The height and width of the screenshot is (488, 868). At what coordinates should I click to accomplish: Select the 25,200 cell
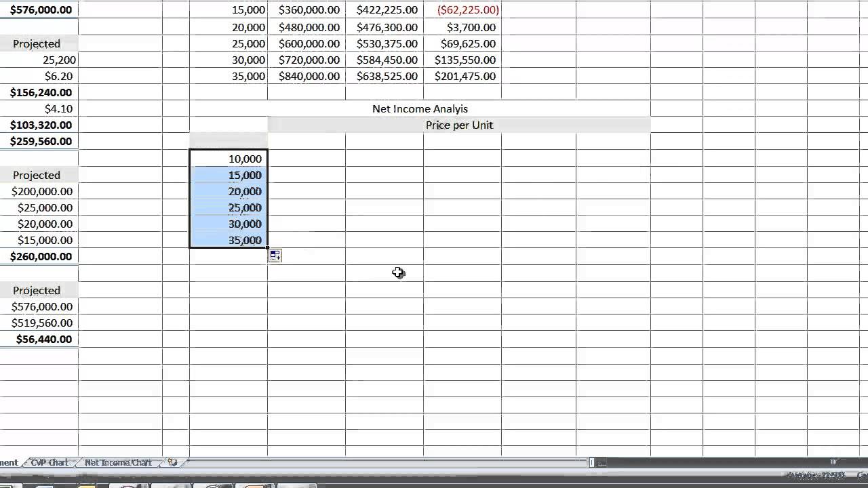39,60
